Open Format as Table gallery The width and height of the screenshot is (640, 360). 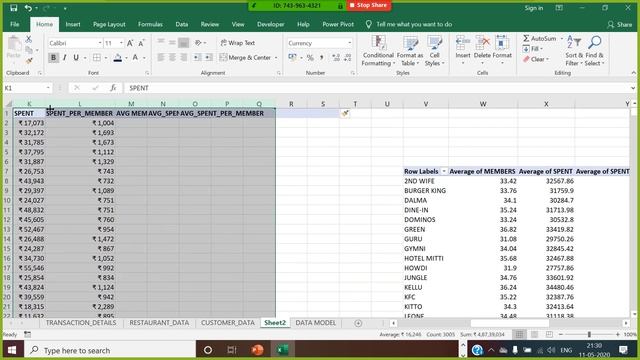[410, 51]
